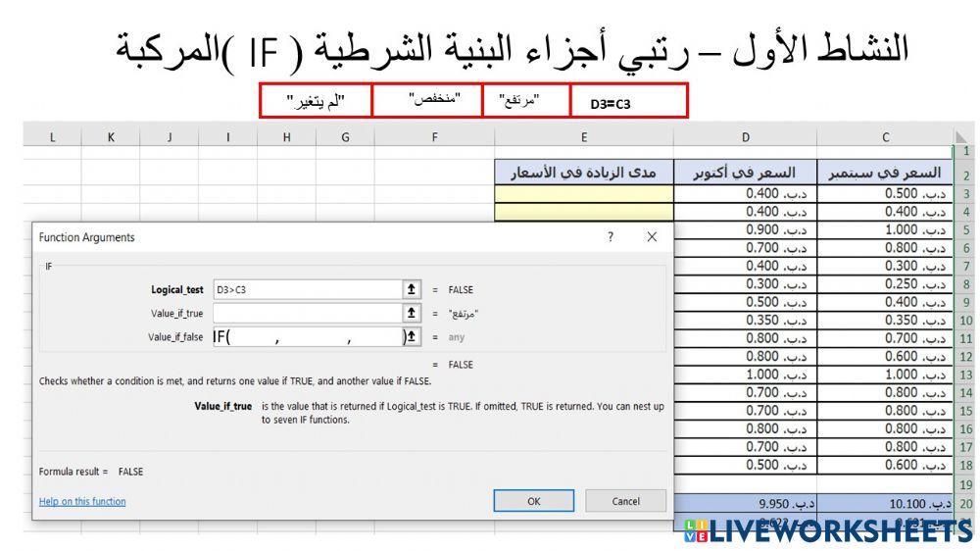Select yellow cell E4
Viewport: 980px width, 551px height.
pos(584,212)
